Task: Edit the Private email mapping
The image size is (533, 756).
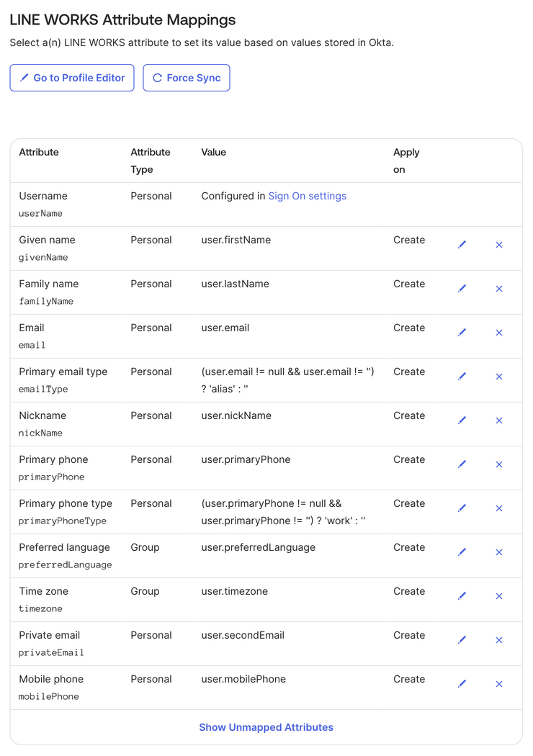Action: click(x=462, y=639)
